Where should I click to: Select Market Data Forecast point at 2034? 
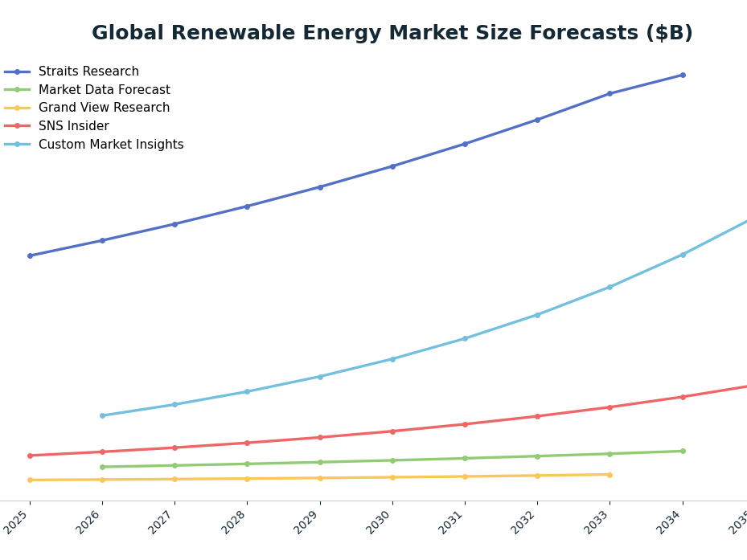click(683, 451)
